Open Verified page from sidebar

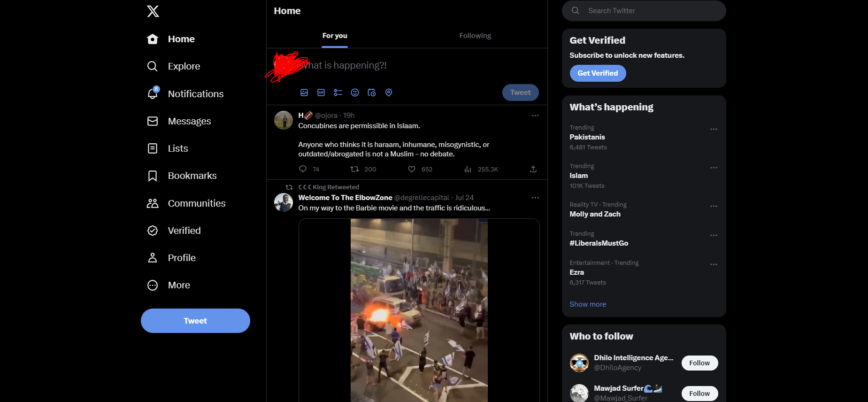(x=174, y=231)
